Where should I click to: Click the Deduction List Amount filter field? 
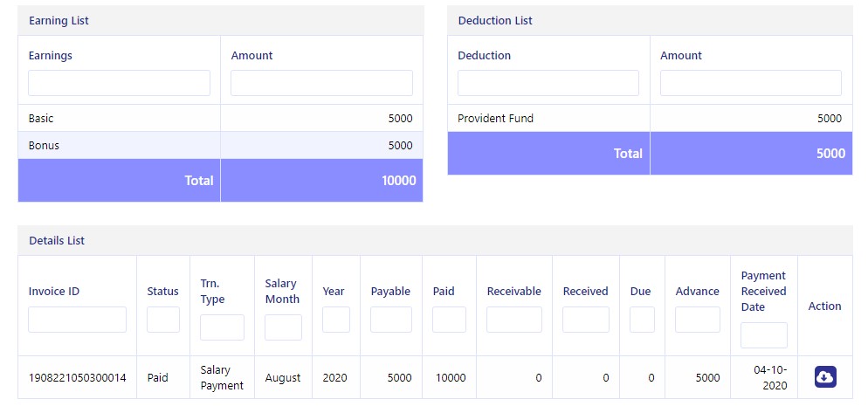[x=751, y=83]
